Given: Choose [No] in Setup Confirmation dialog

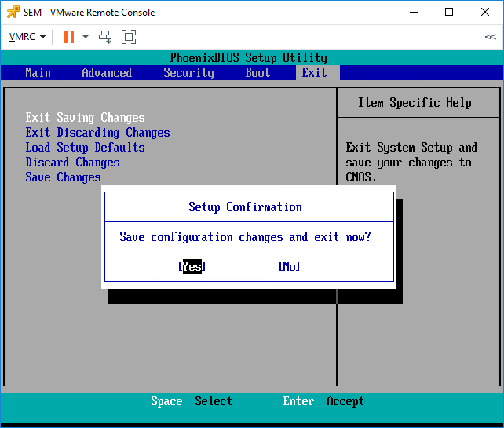Looking at the screenshot, I should [x=289, y=266].
